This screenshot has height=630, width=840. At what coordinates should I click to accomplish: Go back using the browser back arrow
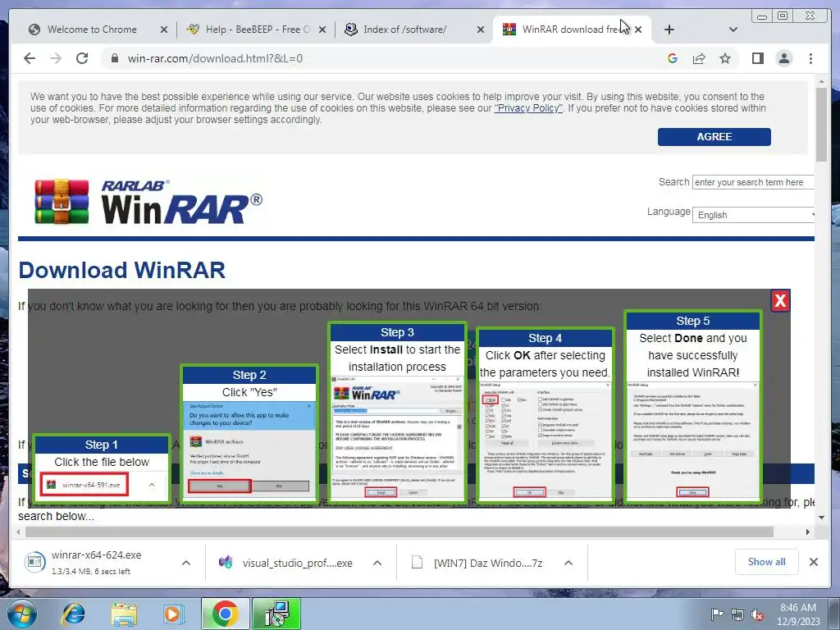[x=30, y=58]
